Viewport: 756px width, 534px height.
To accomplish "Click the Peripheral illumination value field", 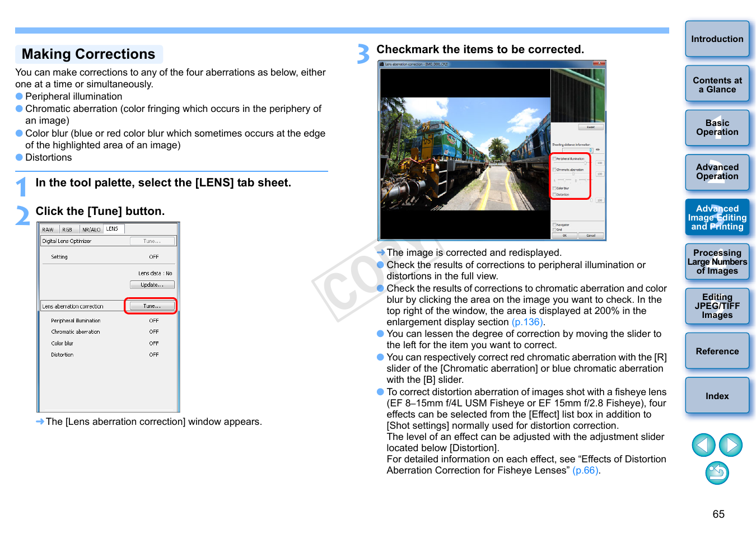I will (600, 163).
